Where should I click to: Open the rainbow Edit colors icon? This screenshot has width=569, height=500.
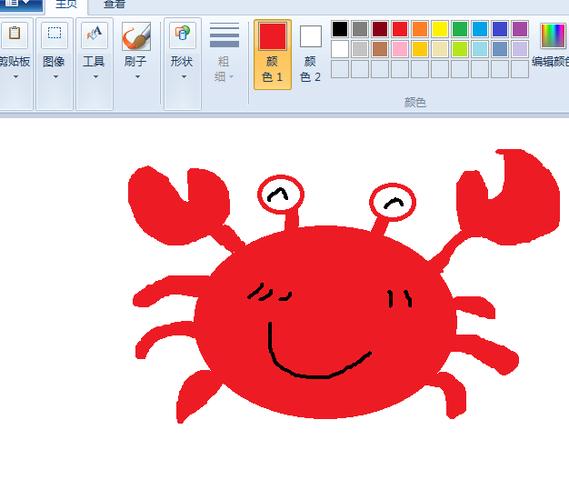coord(553,36)
